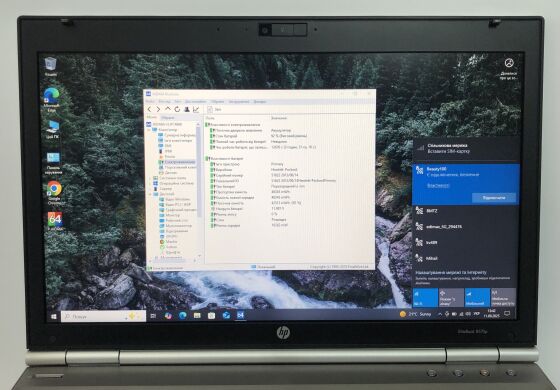This screenshot has height=390, width=560.
Task: Select the Mantle tree item
Action: tap(171, 241)
